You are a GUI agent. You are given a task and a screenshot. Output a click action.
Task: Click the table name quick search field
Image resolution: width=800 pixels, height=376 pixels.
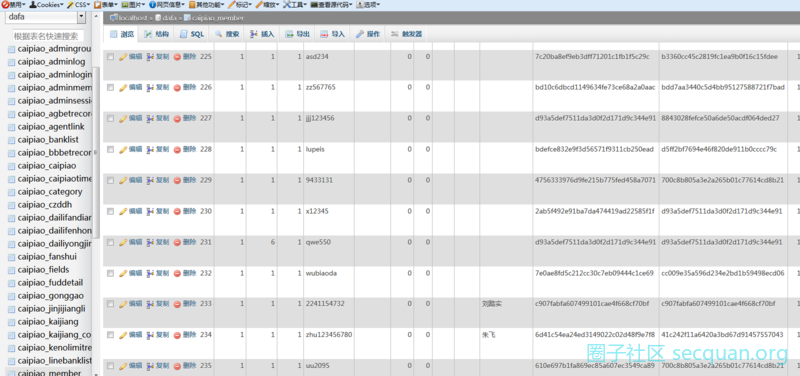click(47, 36)
